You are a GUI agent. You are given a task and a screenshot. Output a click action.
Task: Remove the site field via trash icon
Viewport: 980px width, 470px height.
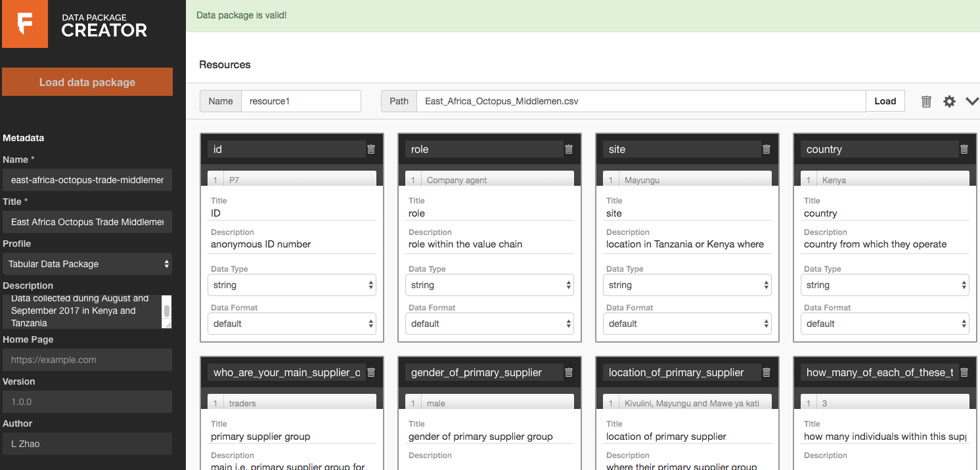pos(767,150)
